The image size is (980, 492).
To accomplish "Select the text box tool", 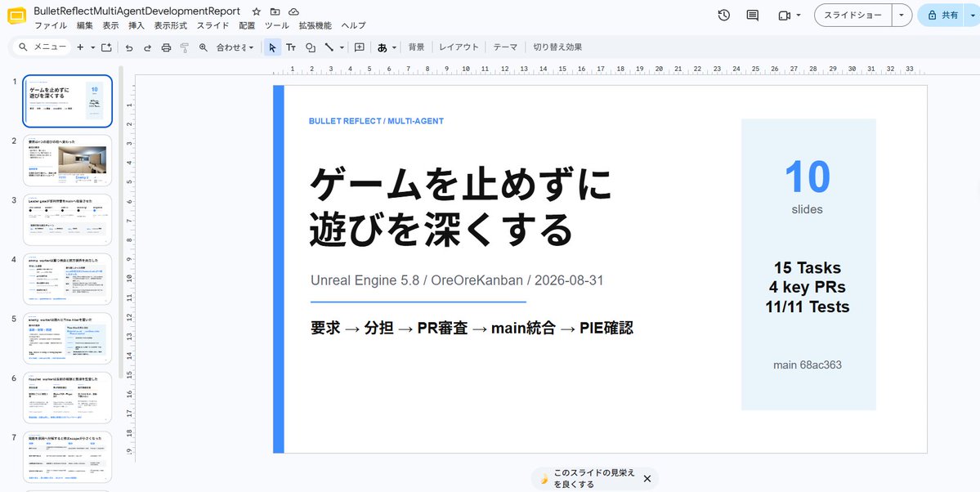I will click(291, 47).
